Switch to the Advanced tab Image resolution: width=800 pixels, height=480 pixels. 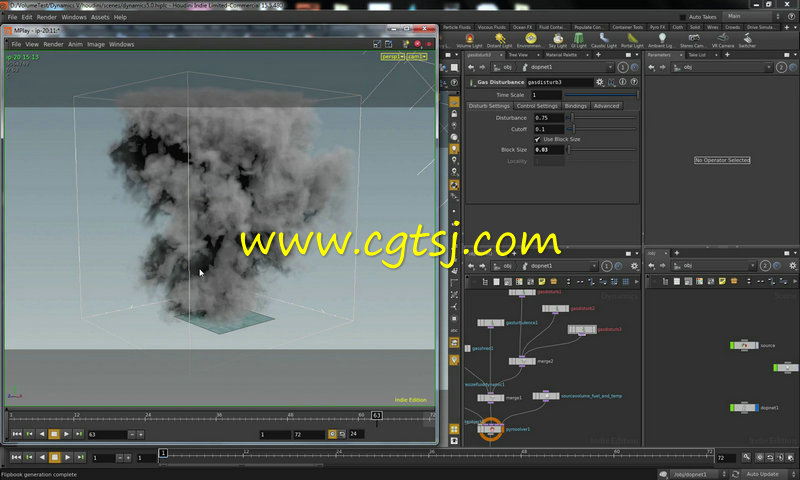point(606,106)
